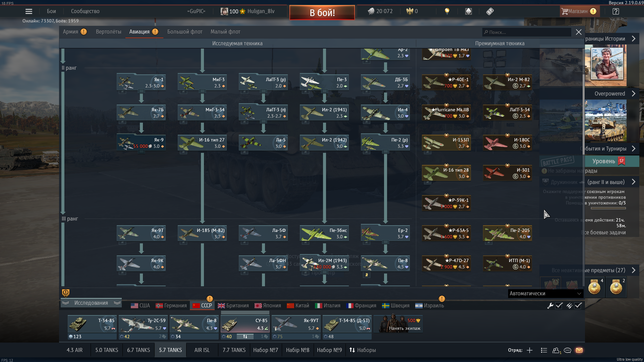Load the AIR ISL preset
644x362 pixels.
point(202,350)
